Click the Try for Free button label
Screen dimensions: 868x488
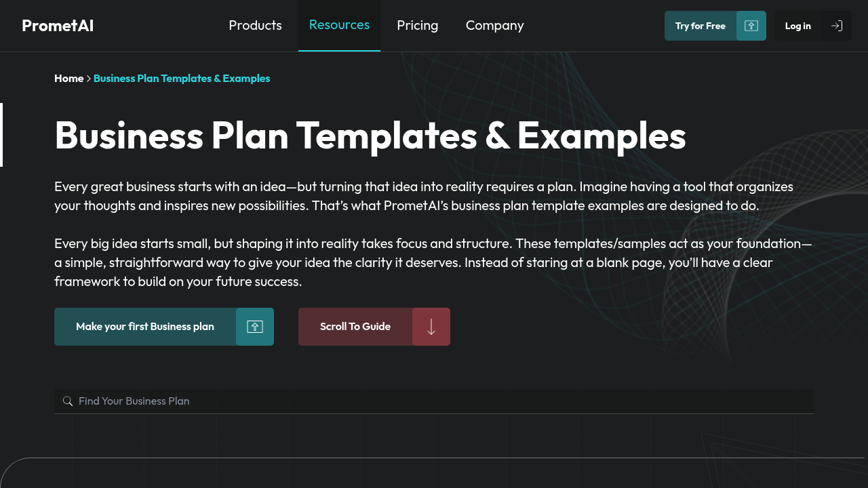[701, 26]
